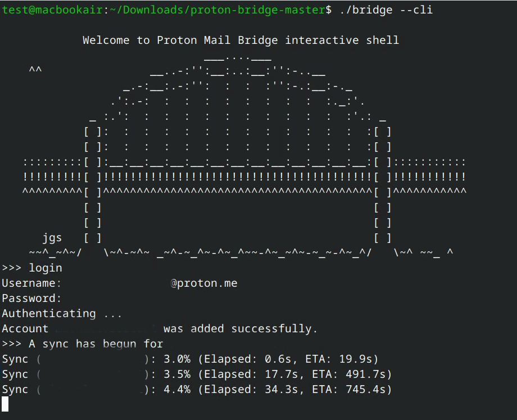Click the Authenticating ... status line
The height and width of the screenshot is (420, 517).
(x=62, y=314)
